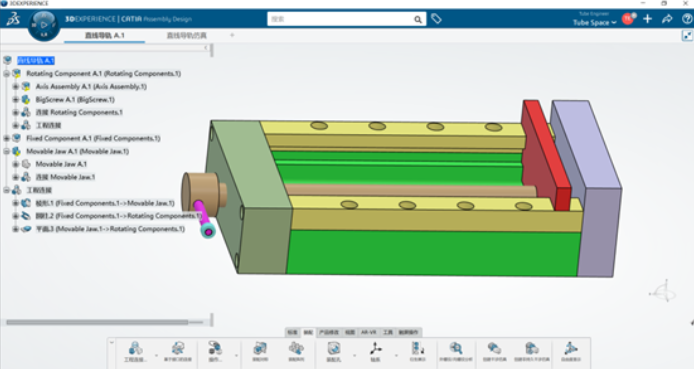Expand the Axis Assembly A.1 node
Image resolution: width=694 pixels, height=369 pixels.
tap(15, 86)
